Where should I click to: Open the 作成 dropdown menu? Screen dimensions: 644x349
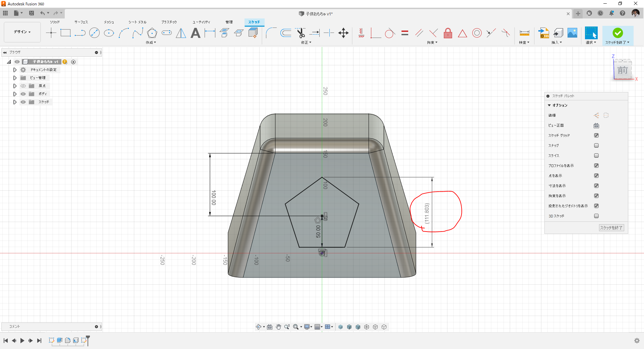tap(151, 43)
